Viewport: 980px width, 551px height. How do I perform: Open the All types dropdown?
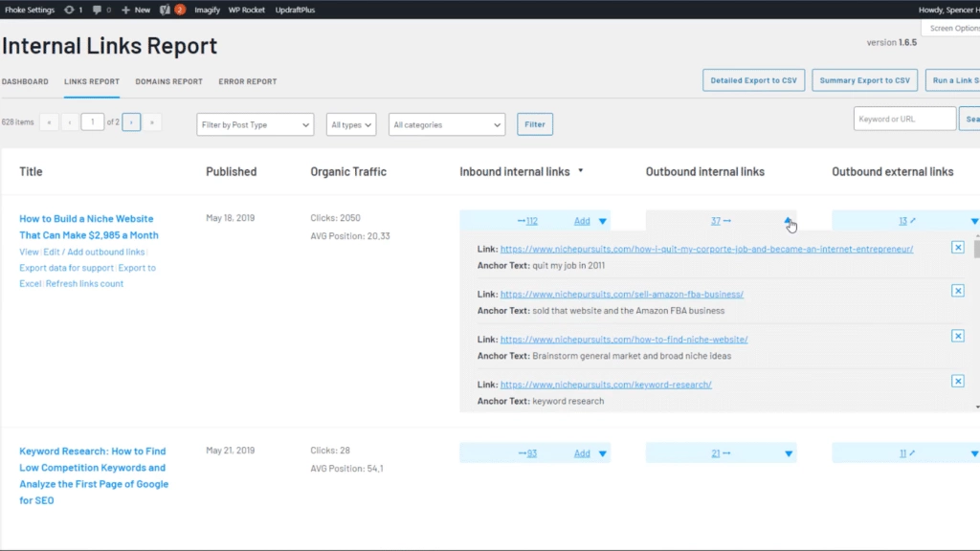(x=350, y=124)
